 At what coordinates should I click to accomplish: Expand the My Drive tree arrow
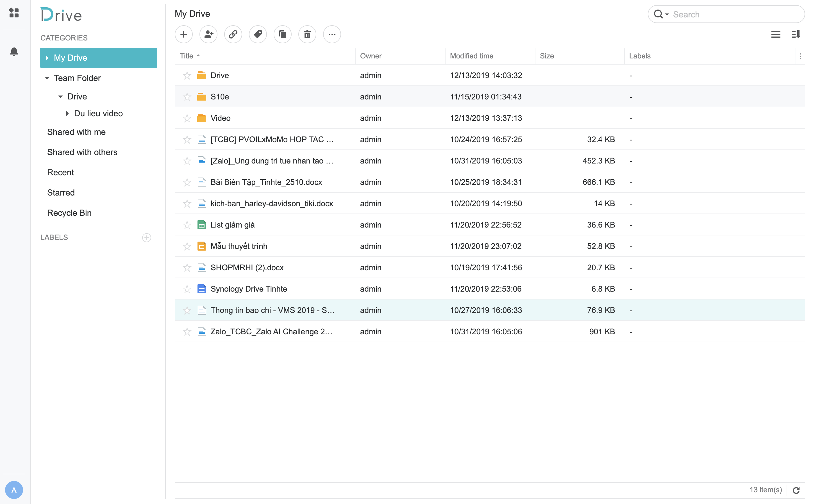tap(47, 58)
